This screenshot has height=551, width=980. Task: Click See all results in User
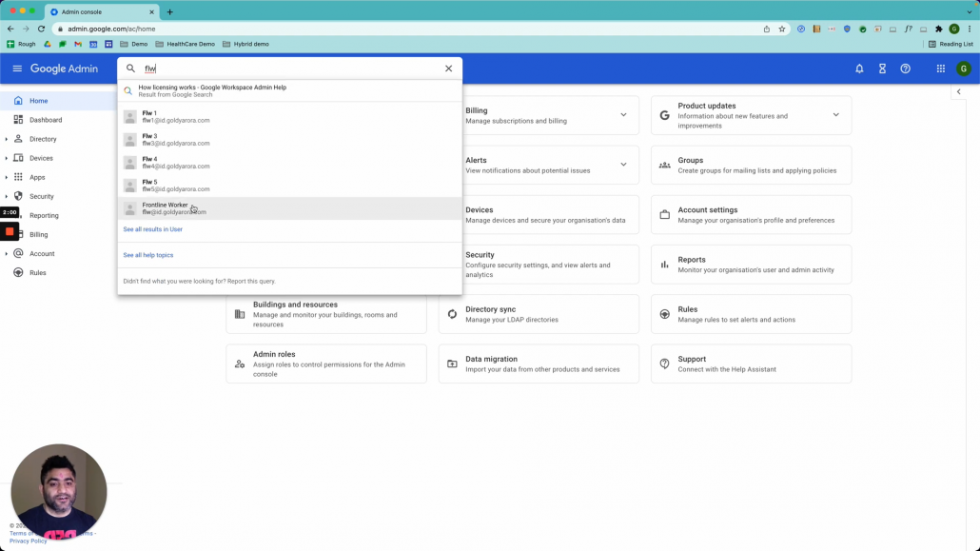pyautogui.click(x=152, y=229)
